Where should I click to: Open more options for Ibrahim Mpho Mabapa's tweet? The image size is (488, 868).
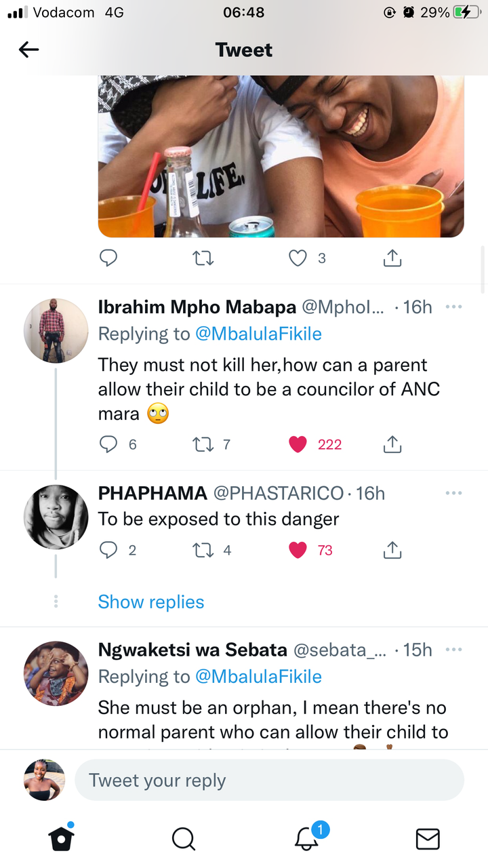(x=453, y=307)
